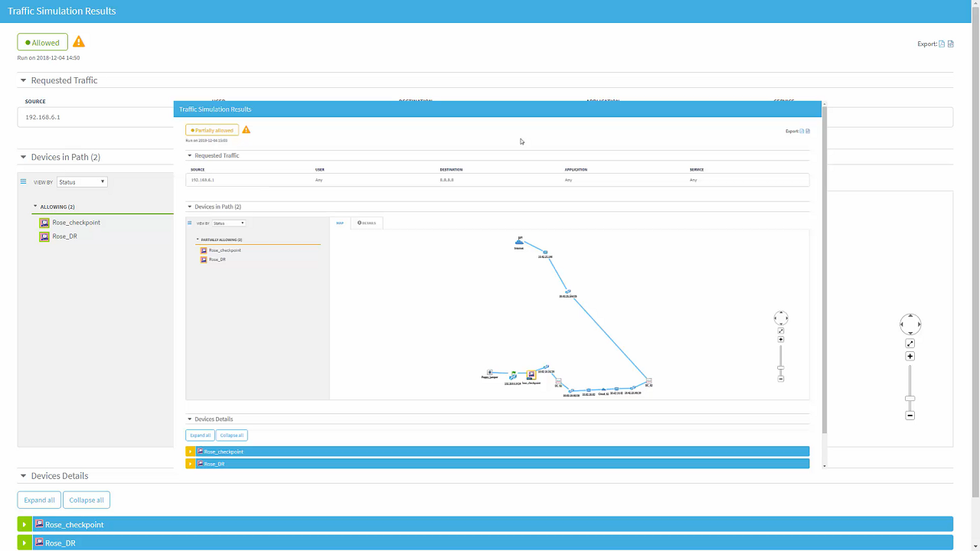
Task: Switch to the DETAILS tab in the popup
Action: 367,223
